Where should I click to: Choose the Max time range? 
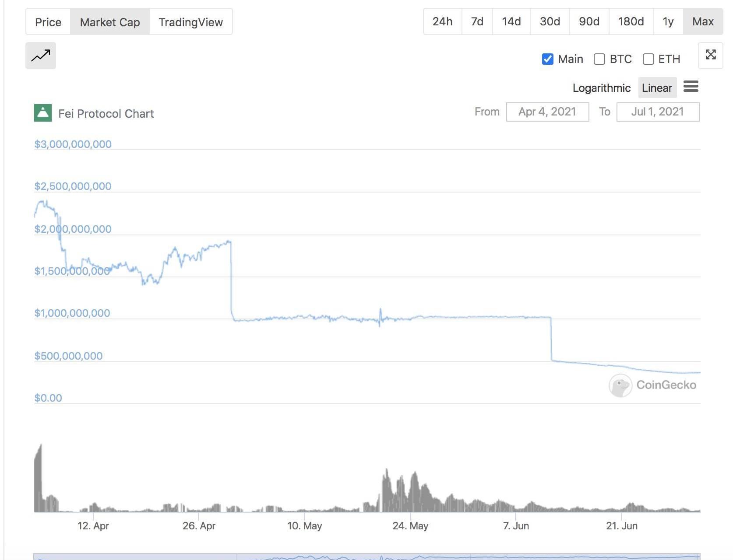[703, 21]
